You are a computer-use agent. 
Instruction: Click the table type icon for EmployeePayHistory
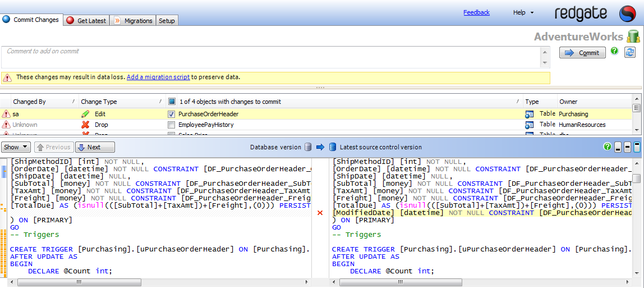pos(530,125)
